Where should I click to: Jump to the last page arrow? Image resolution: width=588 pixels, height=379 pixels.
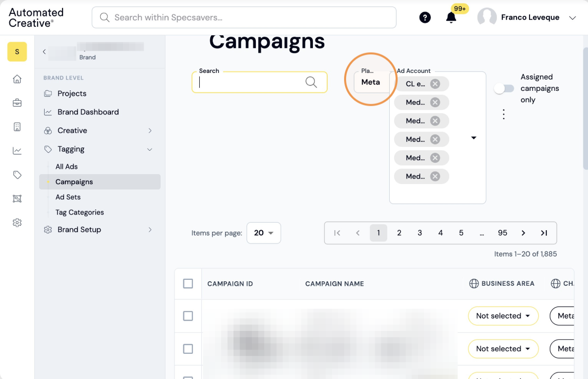[x=544, y=233]
